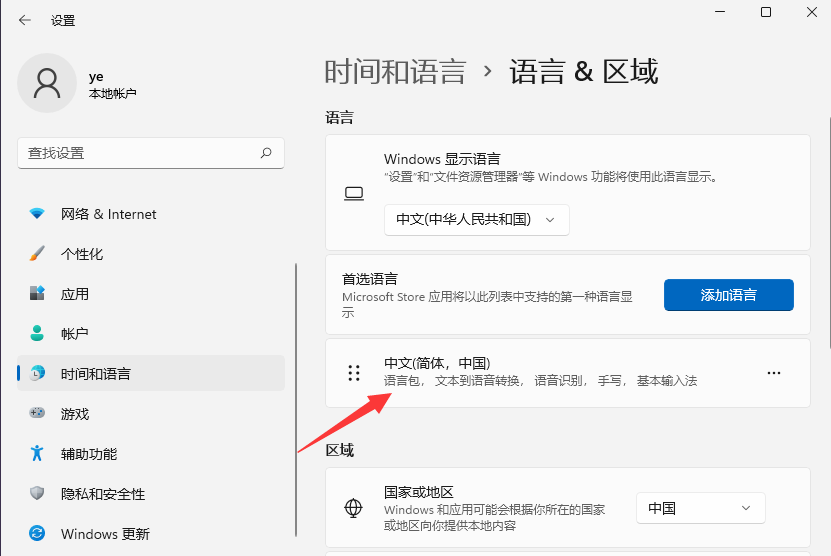The image size is (831, 556).
Task: Open 辅助功能 settings
Action: point(151,453)
